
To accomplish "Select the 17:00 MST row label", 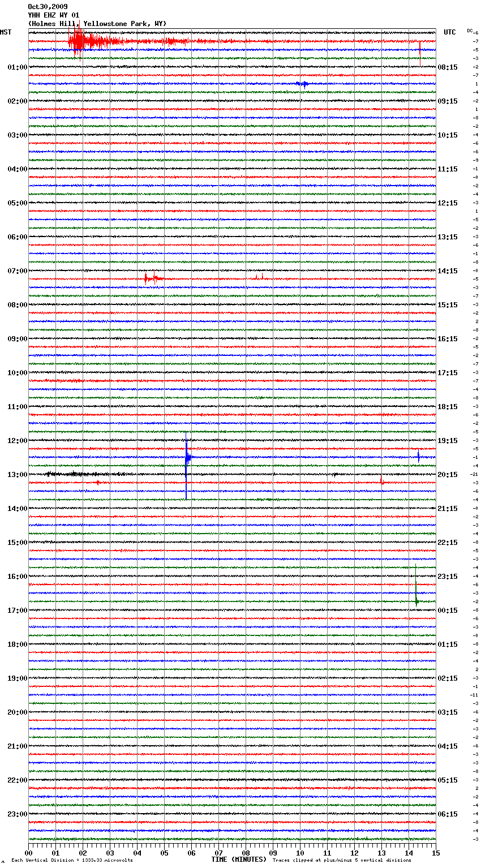I will pyautogui.click(x=17, y=611).
